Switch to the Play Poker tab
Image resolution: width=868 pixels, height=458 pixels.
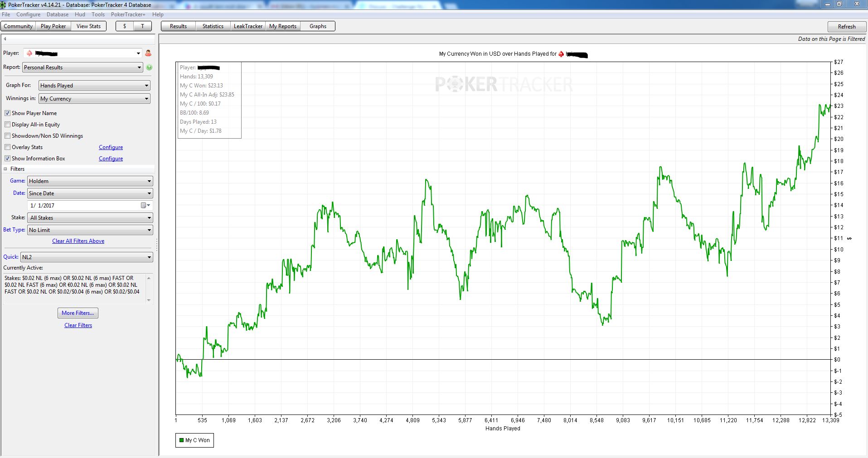[53, 26]
